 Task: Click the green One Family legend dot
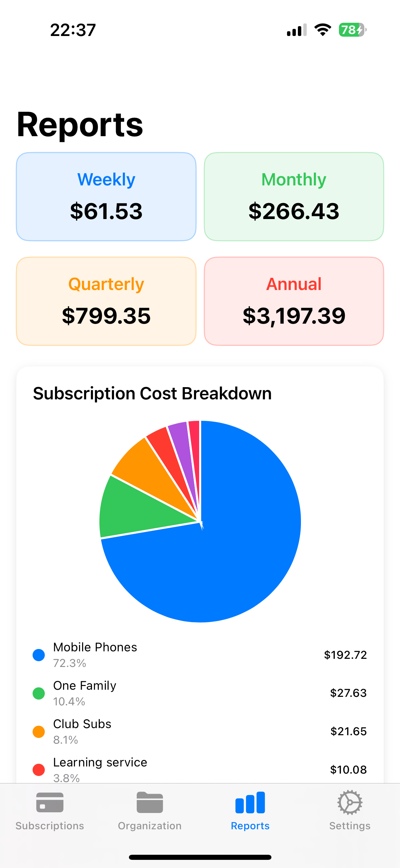click(x=39, y=693)
